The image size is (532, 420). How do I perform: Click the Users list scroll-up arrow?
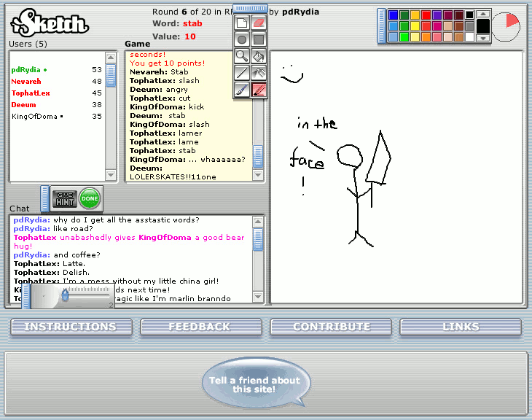pos(111,58)
